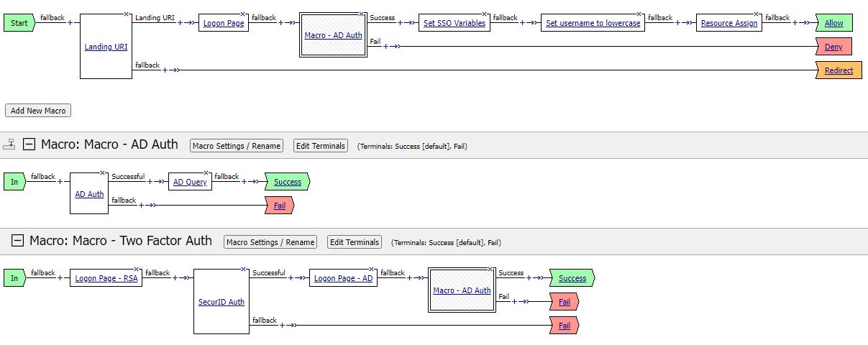Collapse the Macro - AD Auth section
The image size is (868, 345).
click(x=29, y=144)
